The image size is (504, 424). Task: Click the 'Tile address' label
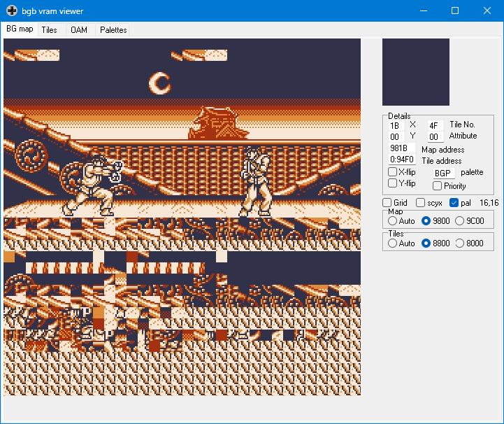coord(442,161)
